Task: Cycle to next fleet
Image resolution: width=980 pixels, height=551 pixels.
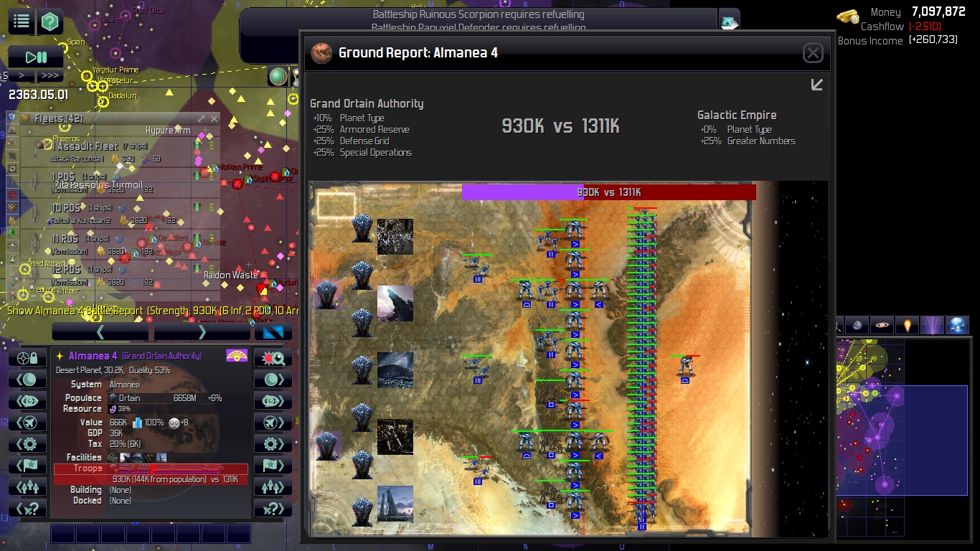Action: (273, 486)
